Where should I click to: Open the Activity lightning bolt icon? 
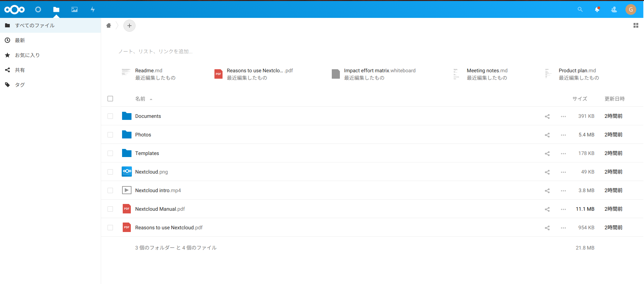93,9
